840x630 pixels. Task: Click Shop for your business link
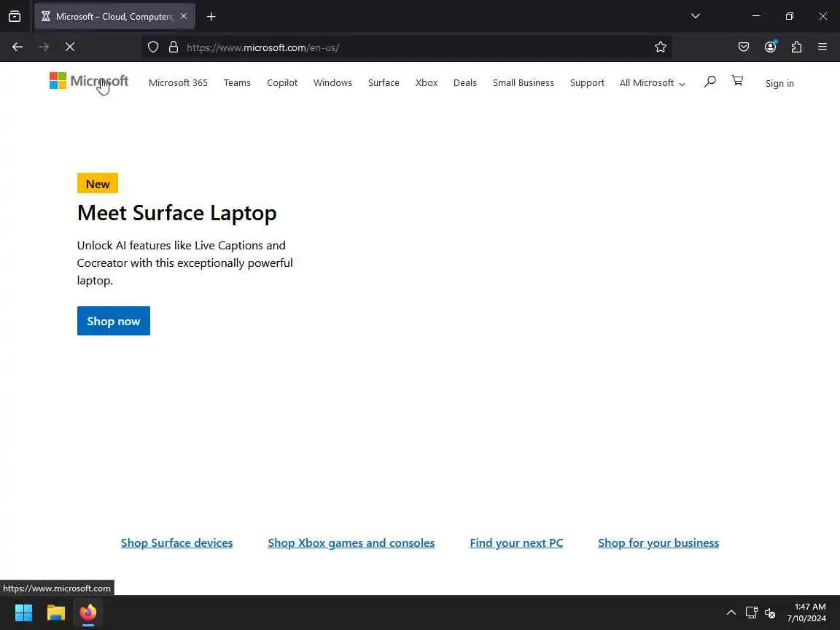click(658, 542)
